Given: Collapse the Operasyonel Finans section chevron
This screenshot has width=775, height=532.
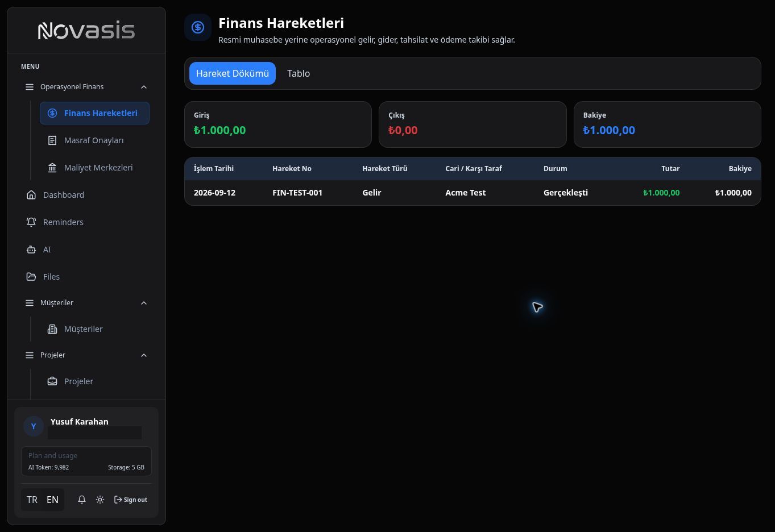Looking at the screenshot, I should click(144, 87).
